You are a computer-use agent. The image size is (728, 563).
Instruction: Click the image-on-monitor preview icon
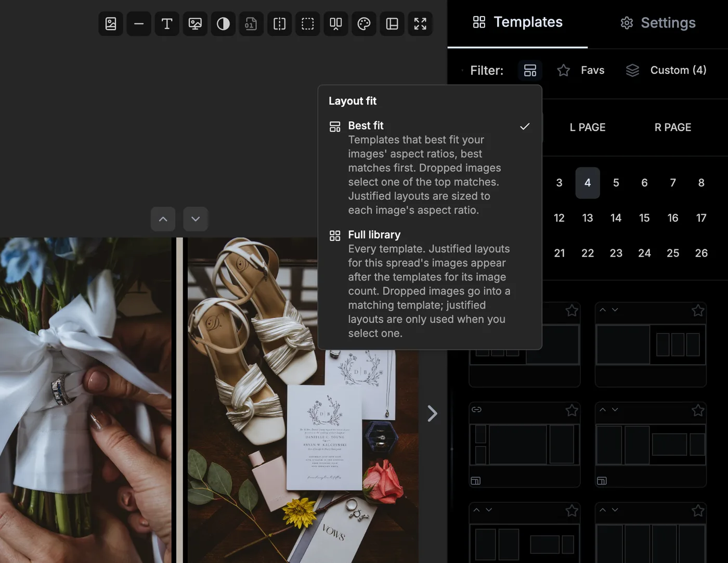click(x=195, y=23)
